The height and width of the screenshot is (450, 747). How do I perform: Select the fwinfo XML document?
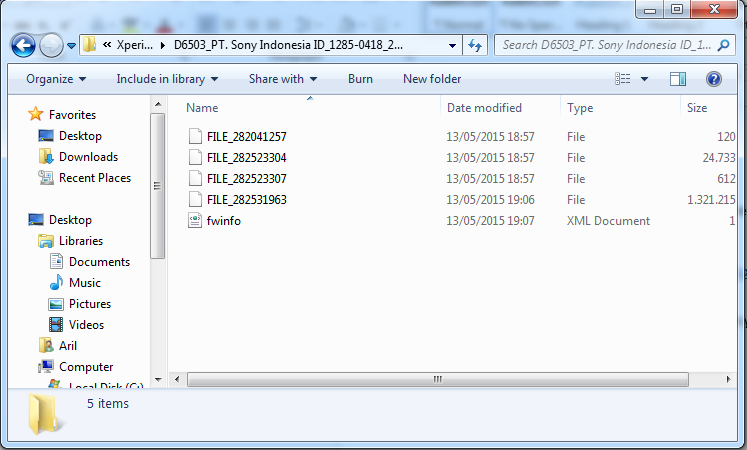[223, 220]
